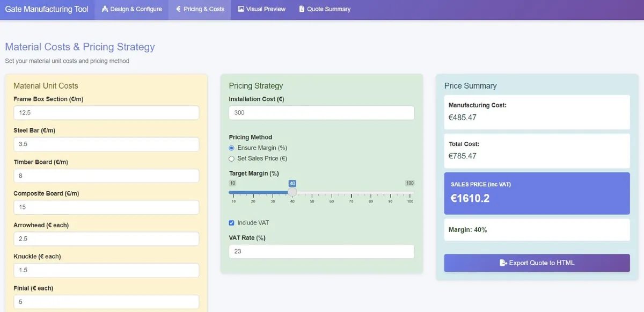Focus the Frame Box Section cost field
This screenshot has height=312, width=644.
click(106, 113)
